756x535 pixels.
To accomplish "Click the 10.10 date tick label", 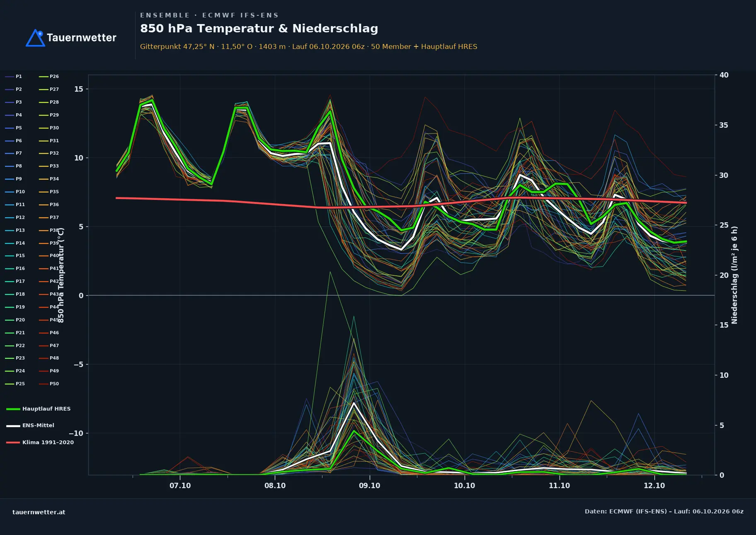I will click(465, 486).
